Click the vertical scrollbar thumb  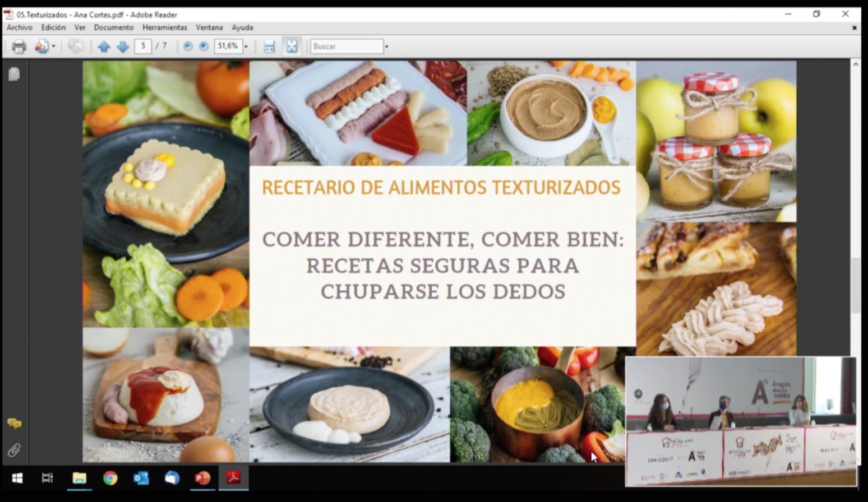point(855,286)
